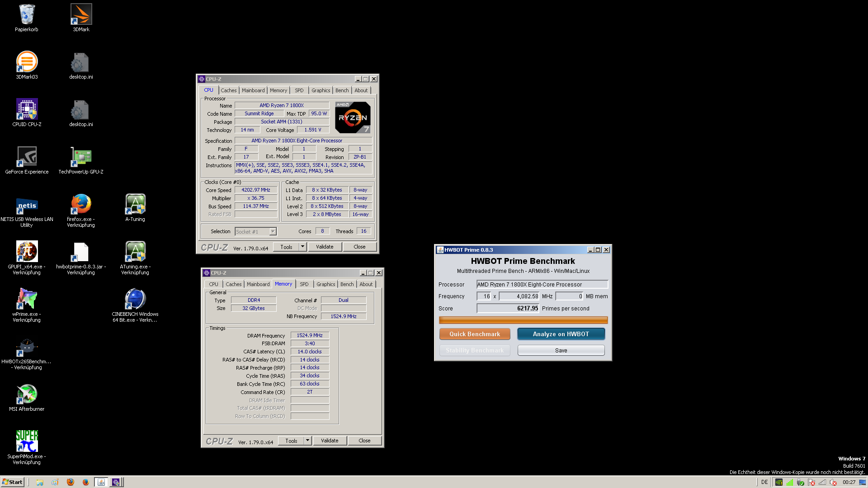Open the Start menu
Viewport: 868px width, 488px height.
12,482
